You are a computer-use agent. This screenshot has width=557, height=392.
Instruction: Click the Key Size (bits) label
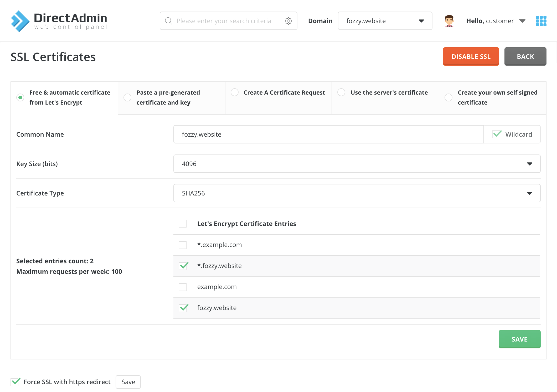(37, 164)
